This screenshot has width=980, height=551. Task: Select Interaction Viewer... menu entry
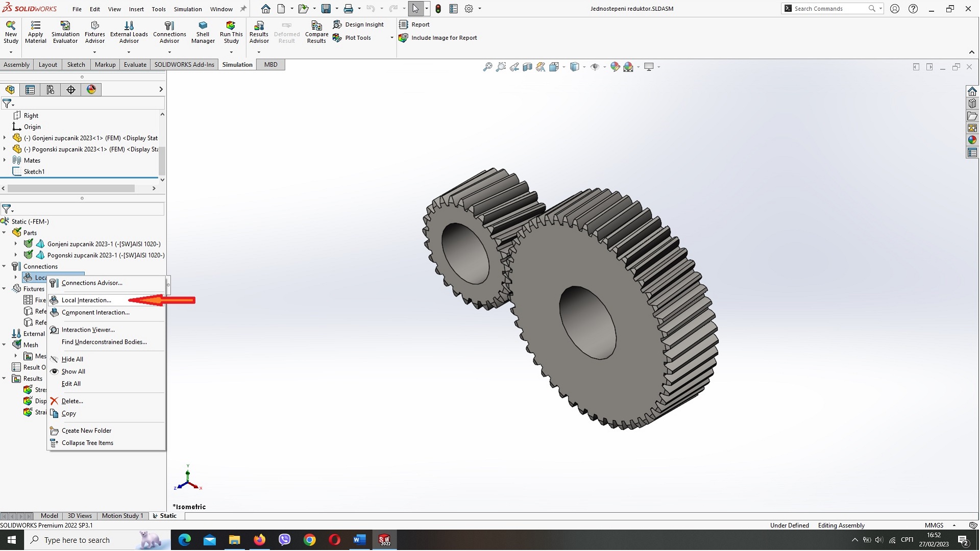(x=106, y=330)
